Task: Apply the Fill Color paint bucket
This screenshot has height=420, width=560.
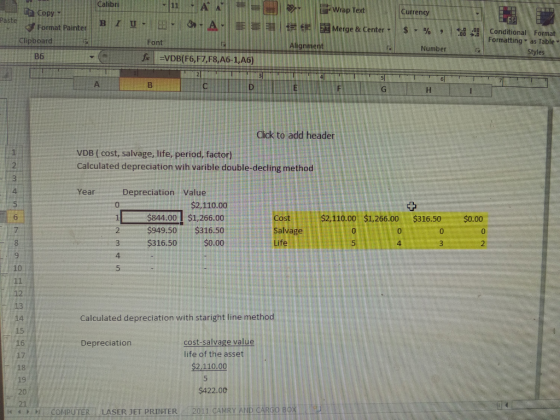Action: coord(191,25)
